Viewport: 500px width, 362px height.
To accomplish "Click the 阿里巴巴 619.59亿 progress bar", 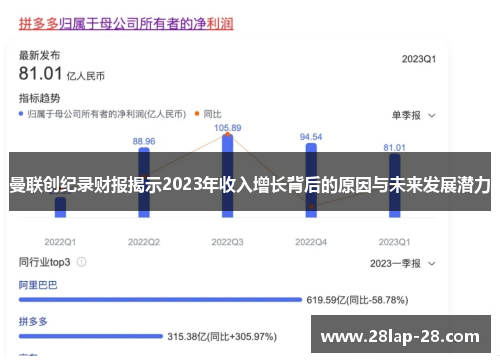I will (x=160, y=300).
